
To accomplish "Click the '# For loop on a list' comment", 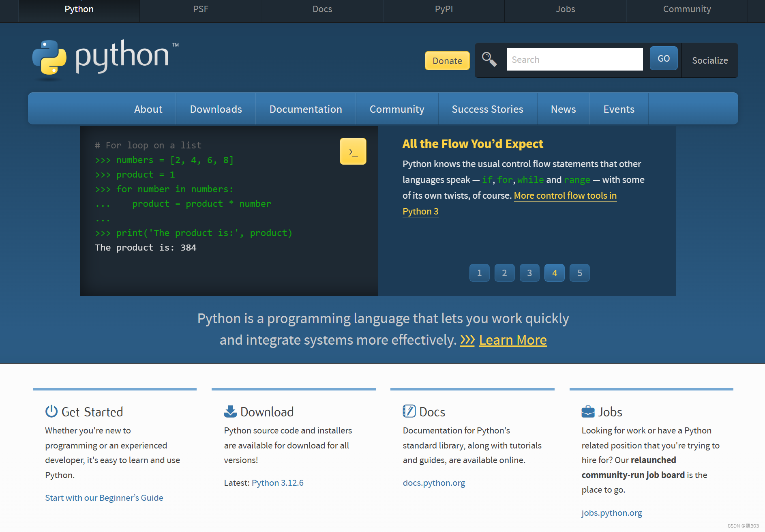I will (x=148, y=145).
